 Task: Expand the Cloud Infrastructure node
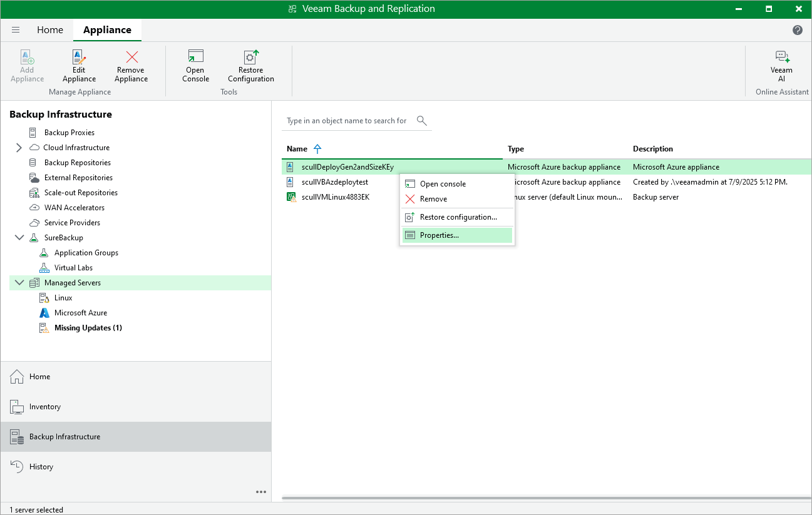click(19, 148)
